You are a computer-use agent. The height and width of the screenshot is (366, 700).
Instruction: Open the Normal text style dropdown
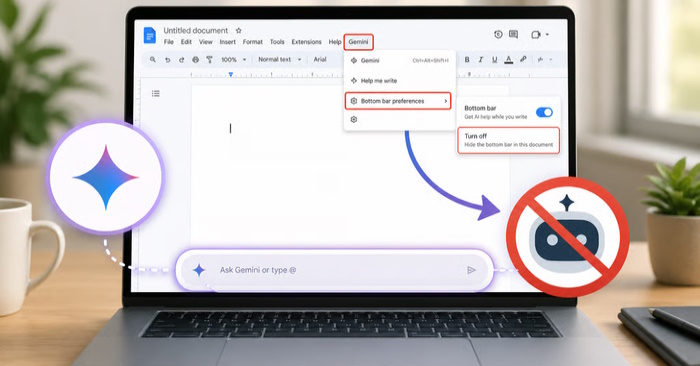tap(279, 59)
